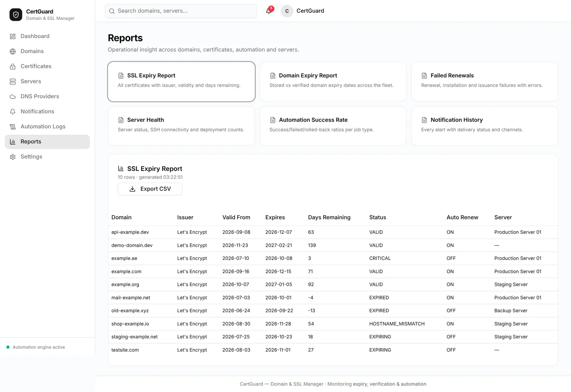
Task: Click the DNS Providers cloud icon
Action: point(13,97)
